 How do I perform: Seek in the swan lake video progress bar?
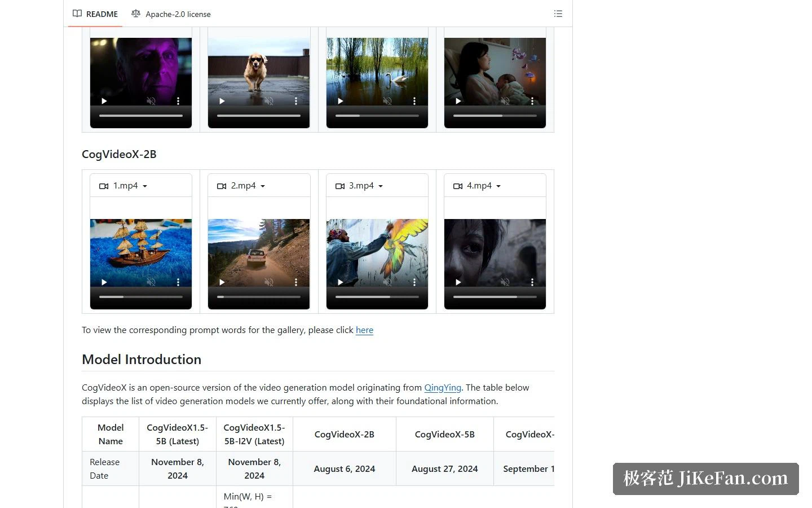pyautogui.click(x=377, y=116)
